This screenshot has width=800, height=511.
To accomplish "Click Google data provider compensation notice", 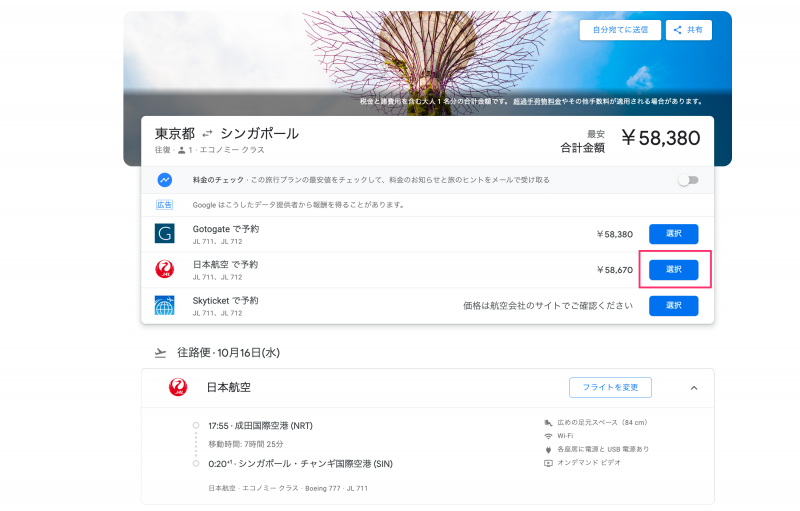I will point(298,205).
